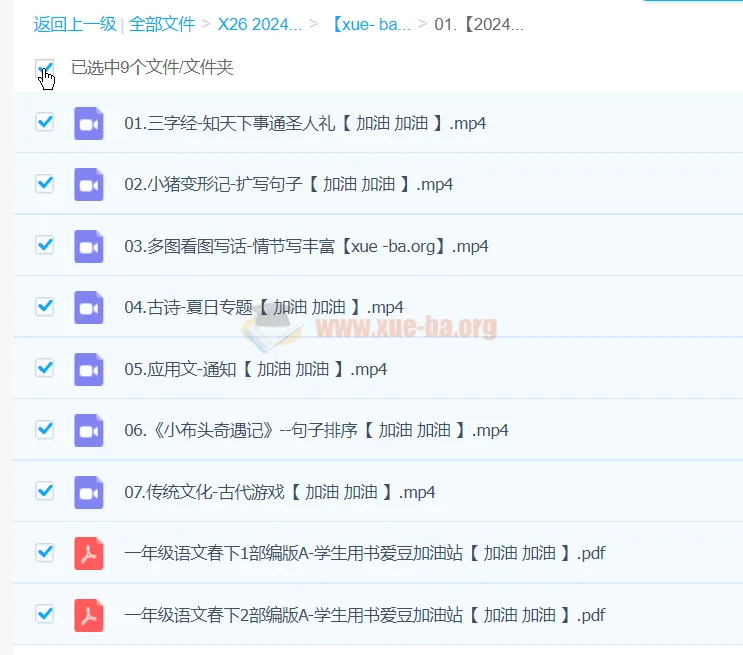Go back via 返回上一级 link
743x655 pixels.
coord(75,24)
